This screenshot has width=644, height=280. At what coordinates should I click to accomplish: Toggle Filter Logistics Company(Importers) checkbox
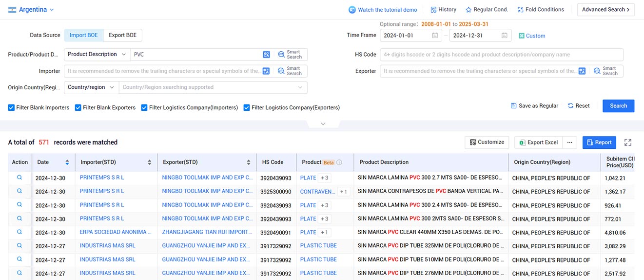click(144, 108)
